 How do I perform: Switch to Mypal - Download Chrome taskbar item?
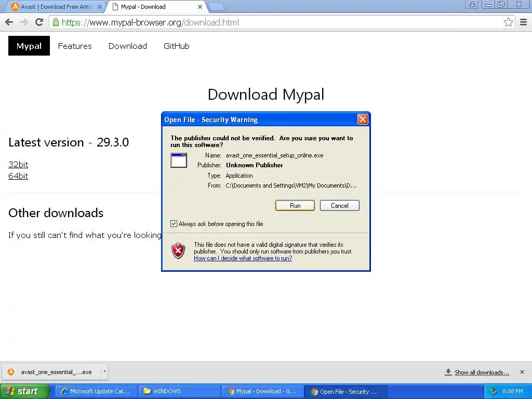point(262,391)
